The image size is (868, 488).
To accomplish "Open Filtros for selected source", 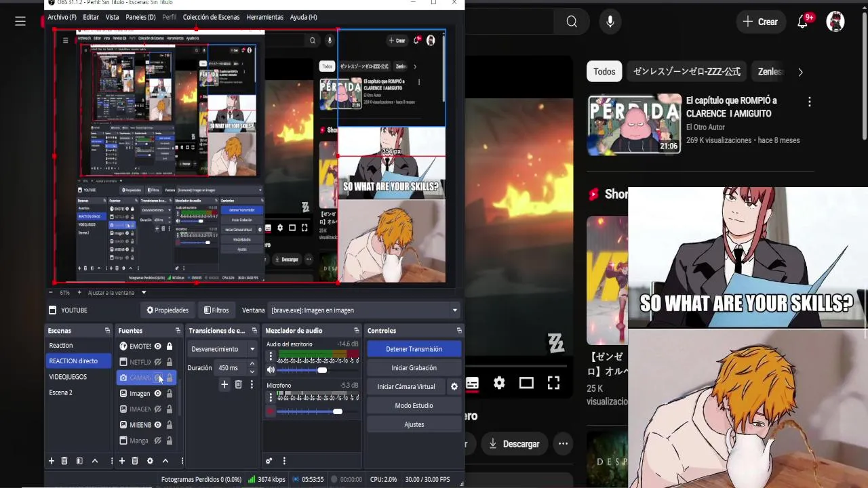I will [216, 310].
